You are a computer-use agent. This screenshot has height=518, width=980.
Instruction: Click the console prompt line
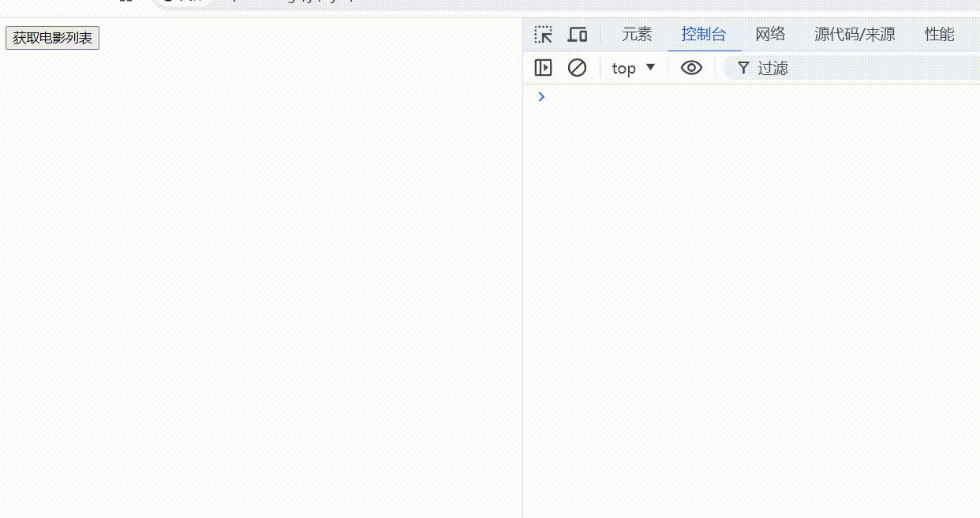point(751,96)
